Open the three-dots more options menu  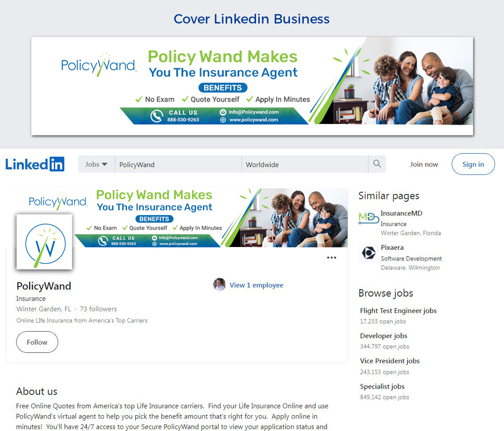(x=332, y=257)
